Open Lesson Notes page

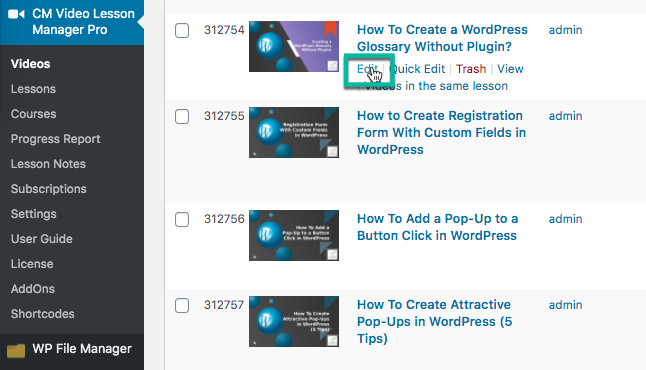click(48, 164)
